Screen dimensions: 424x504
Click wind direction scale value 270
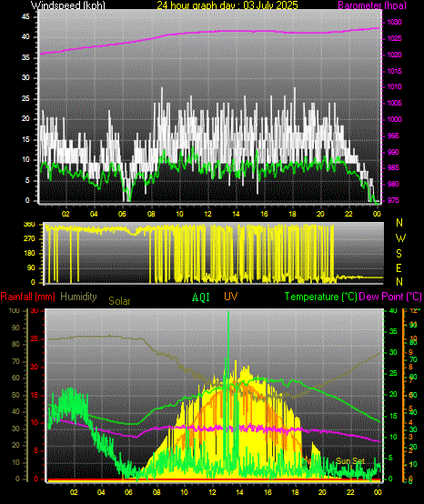(29, 239)
